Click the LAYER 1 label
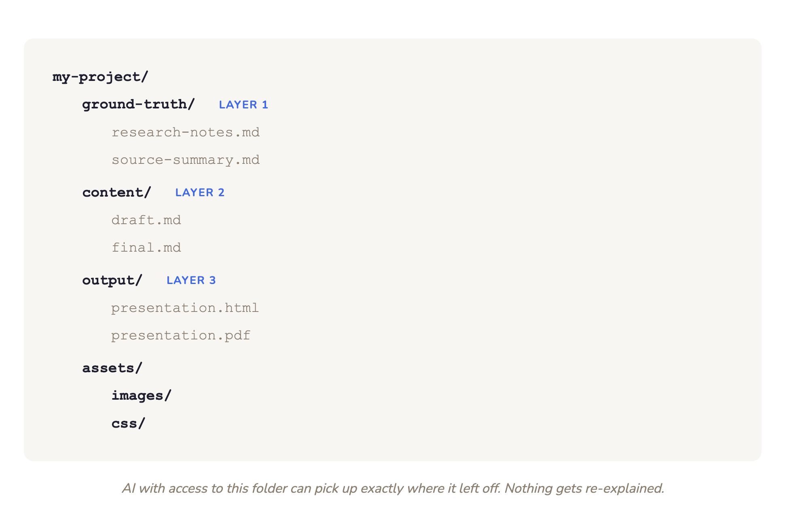 pyautogui.click(x=243, y=105)
